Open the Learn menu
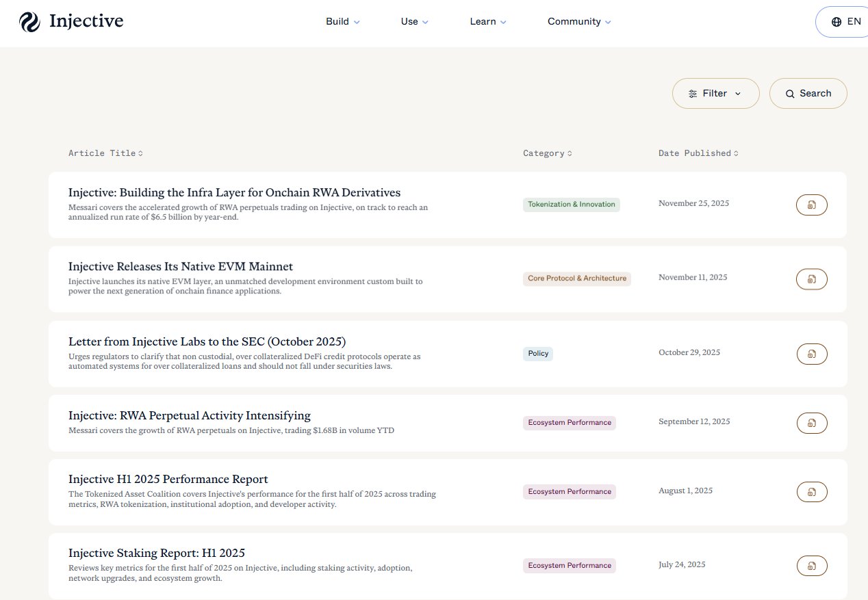The width and height of the screenshot is (868, 600). click(x=488, y=22)
